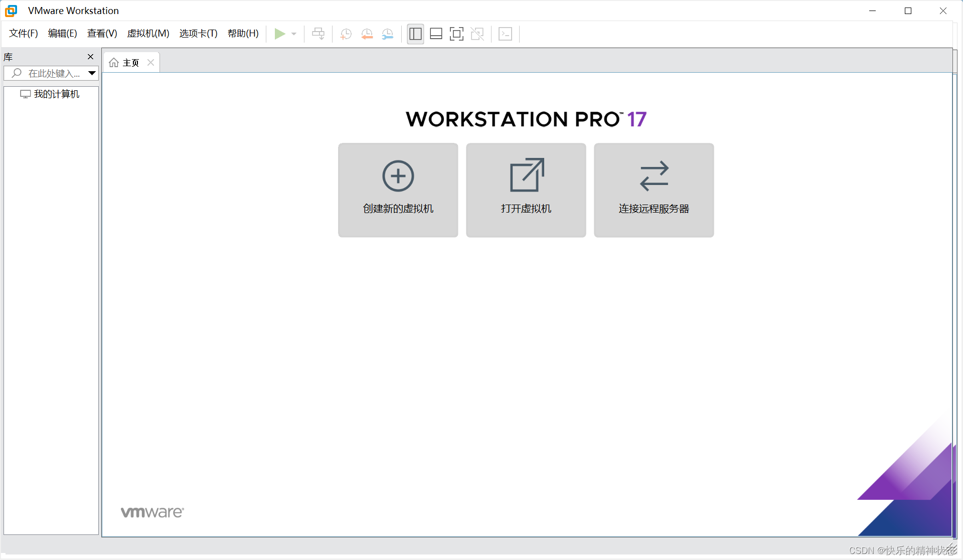Click 连接远程服务器 button
The width and height of the screenshot is (963, 560).
(x=654, y=190)
